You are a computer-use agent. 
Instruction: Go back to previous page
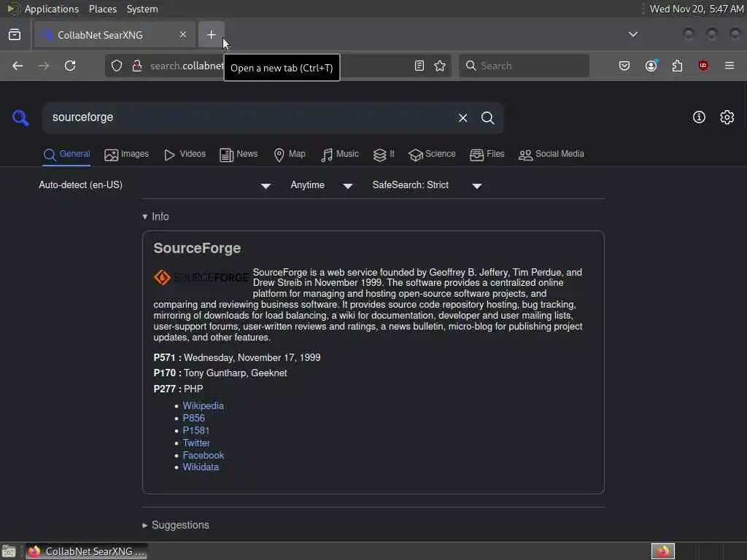[x=18, y=66]
